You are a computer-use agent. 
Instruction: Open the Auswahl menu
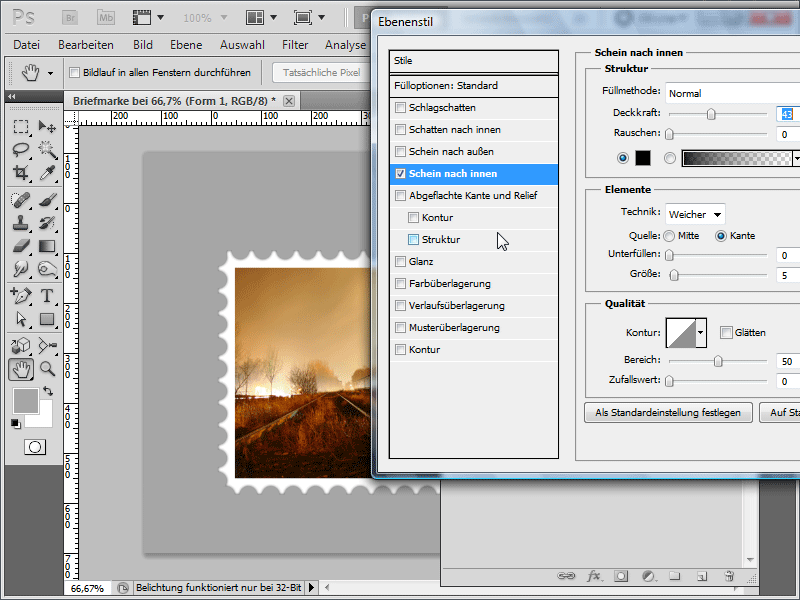(242, 45)
